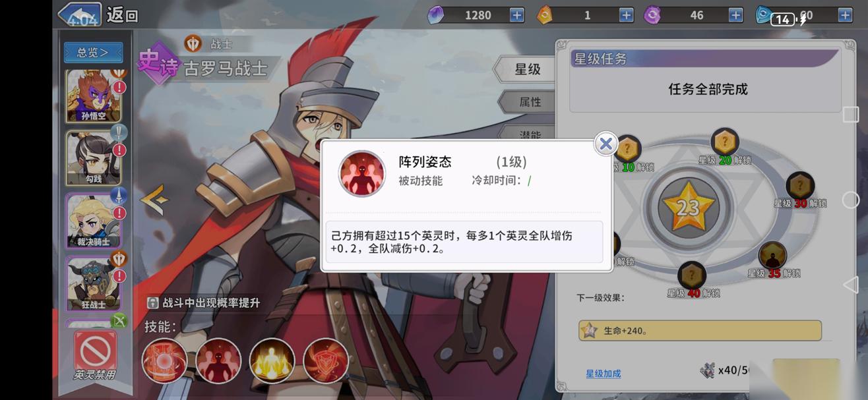
Task: Select the 阵列姿态 skill icon in skill row
Action: tap(218, 360)
